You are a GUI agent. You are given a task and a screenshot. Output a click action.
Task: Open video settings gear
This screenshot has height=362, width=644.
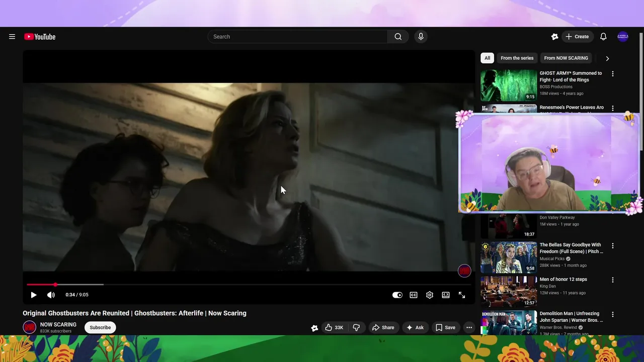click(430, 295)
